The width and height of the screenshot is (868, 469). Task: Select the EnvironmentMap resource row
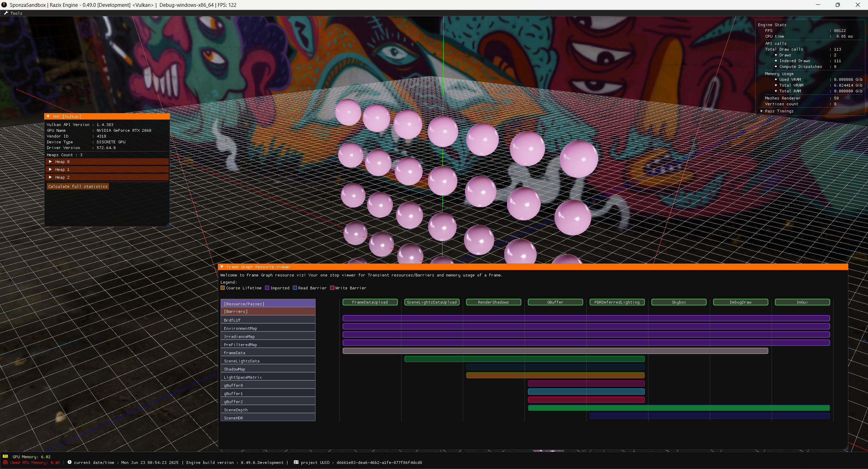coord(268,328)
